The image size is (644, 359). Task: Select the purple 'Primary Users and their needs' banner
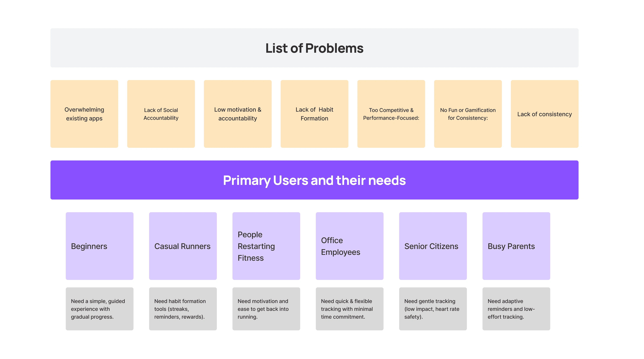(314, 180)
